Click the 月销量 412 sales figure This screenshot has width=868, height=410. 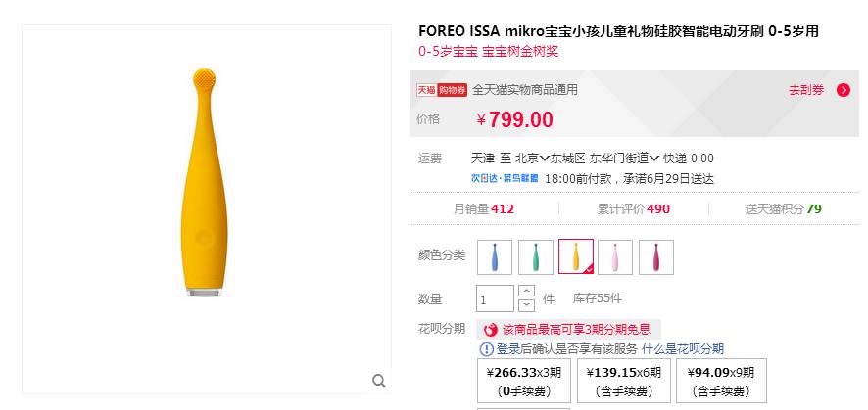click(x=484, y=208)
